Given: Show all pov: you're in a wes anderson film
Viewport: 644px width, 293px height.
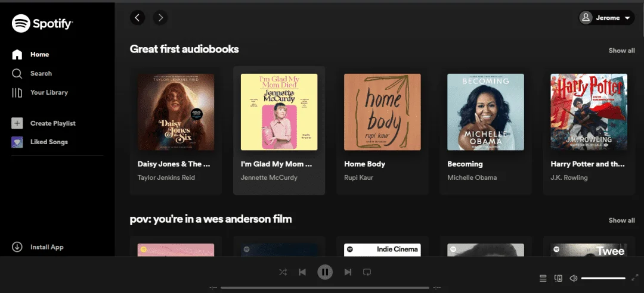Looking at the screenshot, I should (x=621, y=220).
